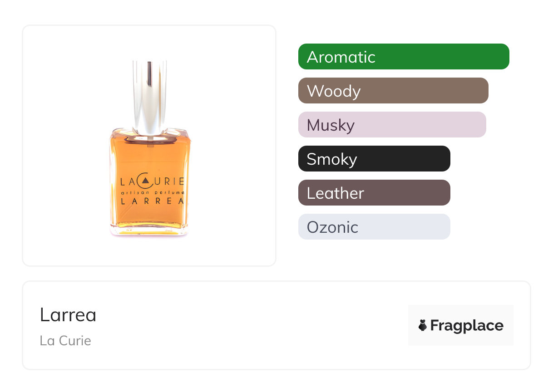Click the word Ozonic inside the gray bar
553x392 pixels.
tap(332, 227)
